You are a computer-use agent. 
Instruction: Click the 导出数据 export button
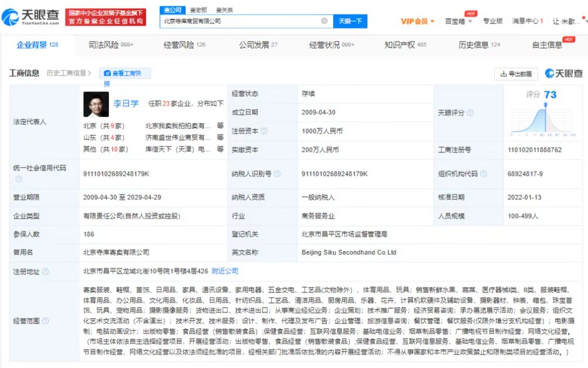516,74
